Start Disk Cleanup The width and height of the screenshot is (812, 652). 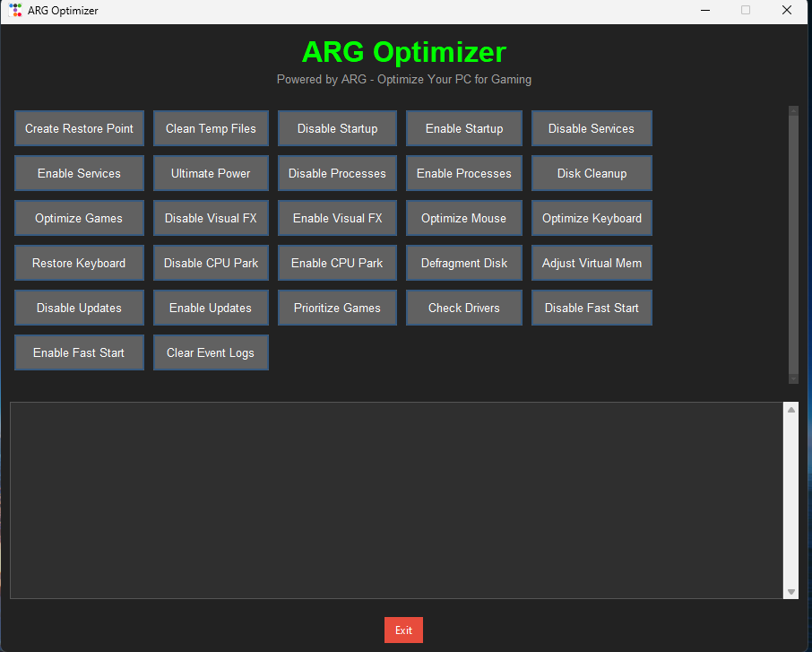tap(592, 173)
